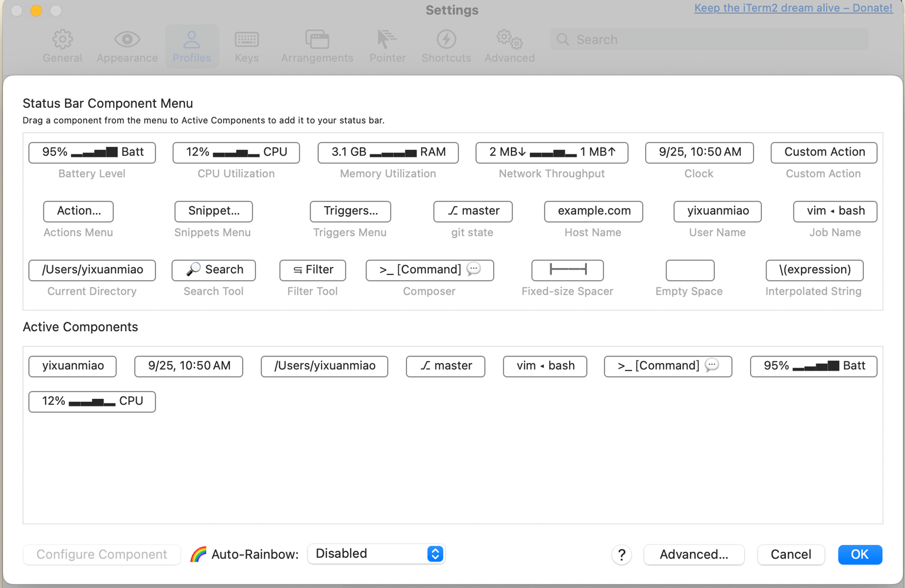Select the active CPU component
Image resolution: width=905 pixels, height=588 pixels.
click(x=92, y=401)
